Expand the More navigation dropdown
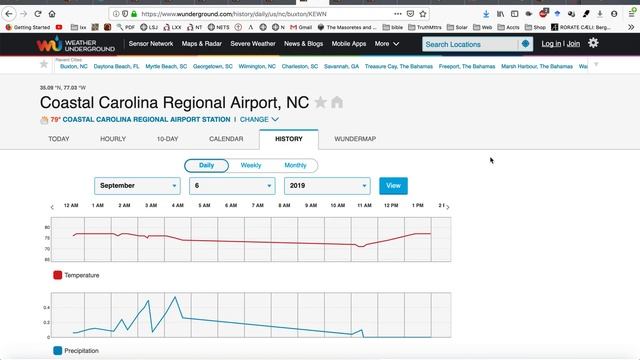 (387, 44)
